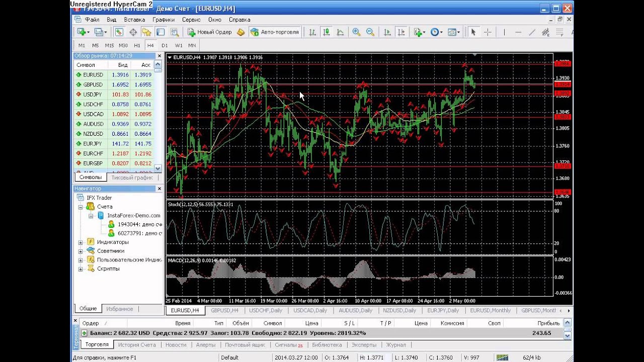Viewport: 644px width, 362px height.
Task: Select GBPUSD row in Market Watch
Action: click(x=114, y=84)
